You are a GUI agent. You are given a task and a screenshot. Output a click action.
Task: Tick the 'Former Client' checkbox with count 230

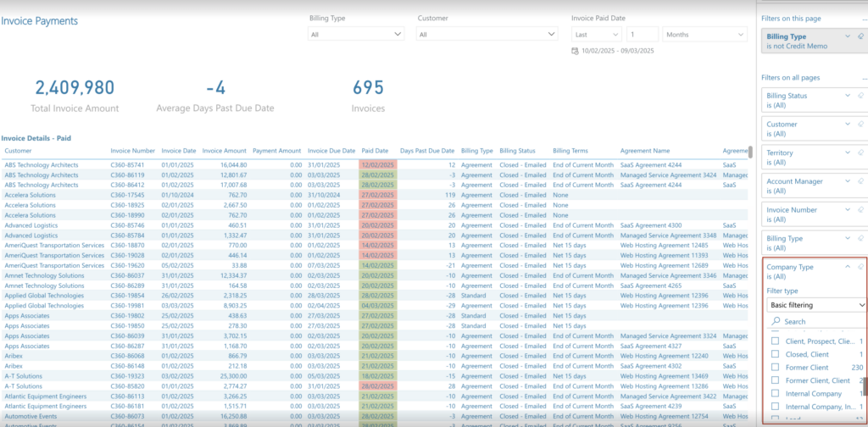coord(775,367)
